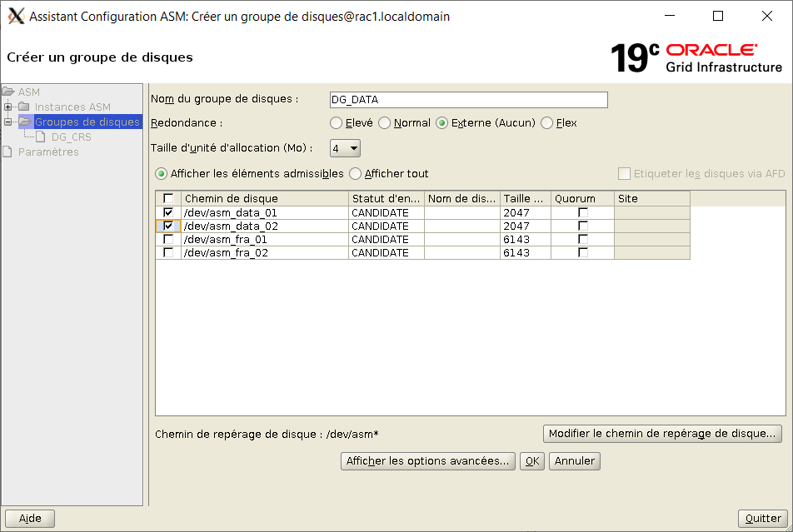Click the Quorum column header

point(582,199)
